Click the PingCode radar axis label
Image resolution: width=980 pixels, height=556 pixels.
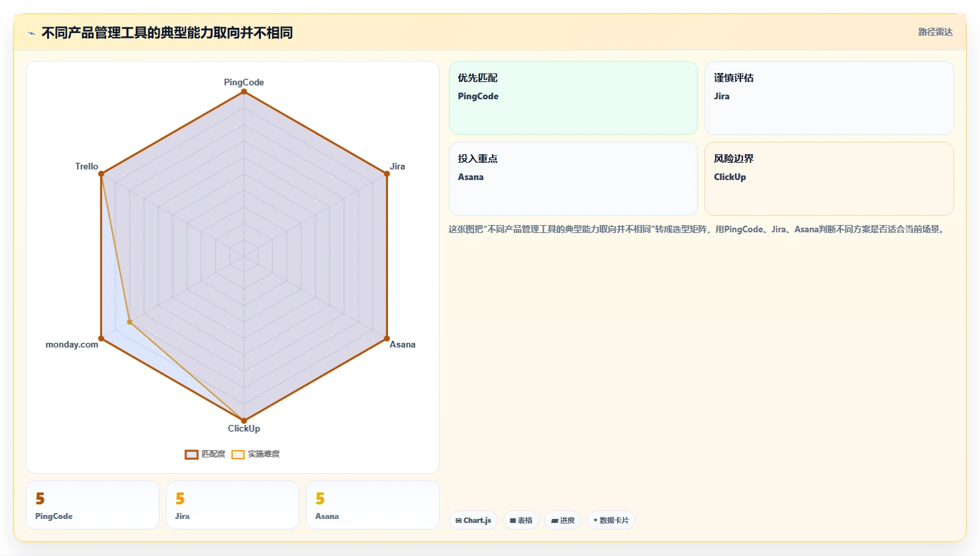pos(244,82)
